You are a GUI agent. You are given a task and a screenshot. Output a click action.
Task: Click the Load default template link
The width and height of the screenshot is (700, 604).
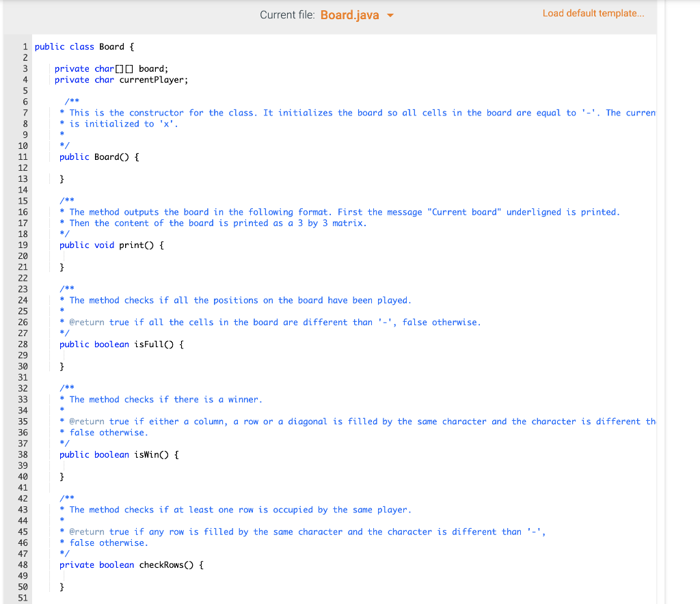click(593, 13)
